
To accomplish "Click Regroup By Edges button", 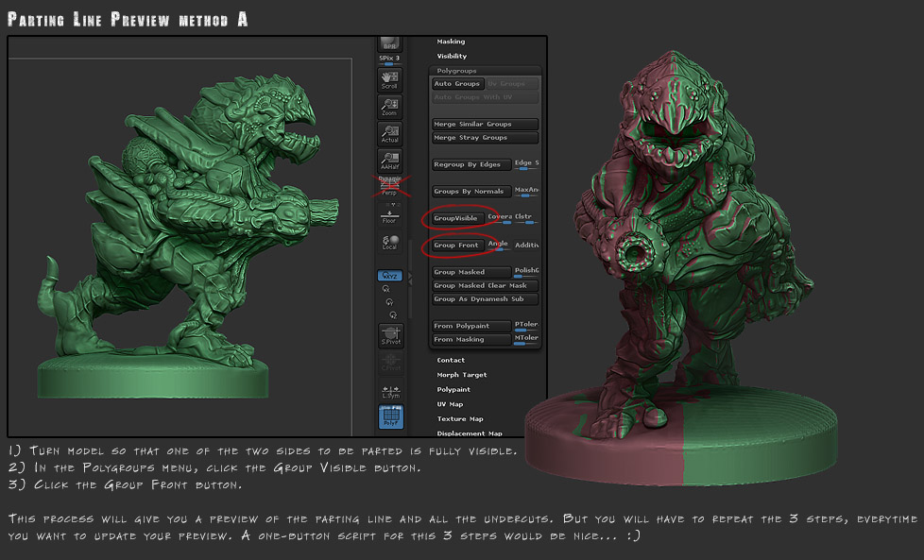I will pyautogui.click(x=471, y=165).
